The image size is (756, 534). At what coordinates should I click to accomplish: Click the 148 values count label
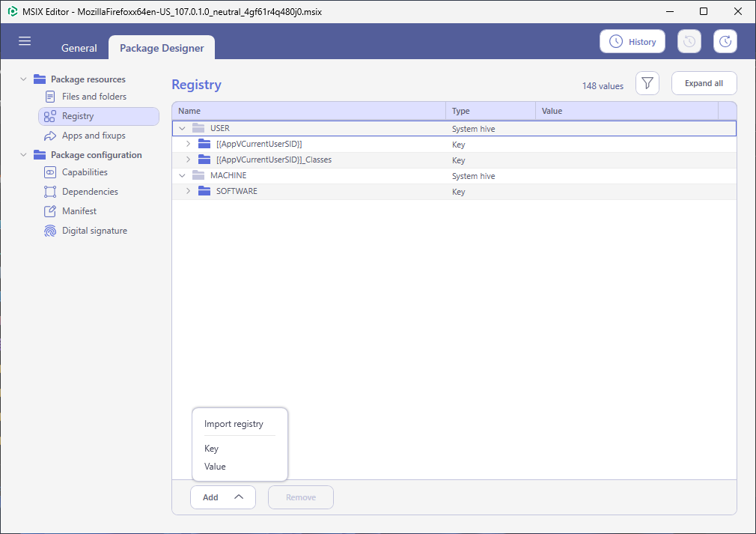[x=603, y=86]
